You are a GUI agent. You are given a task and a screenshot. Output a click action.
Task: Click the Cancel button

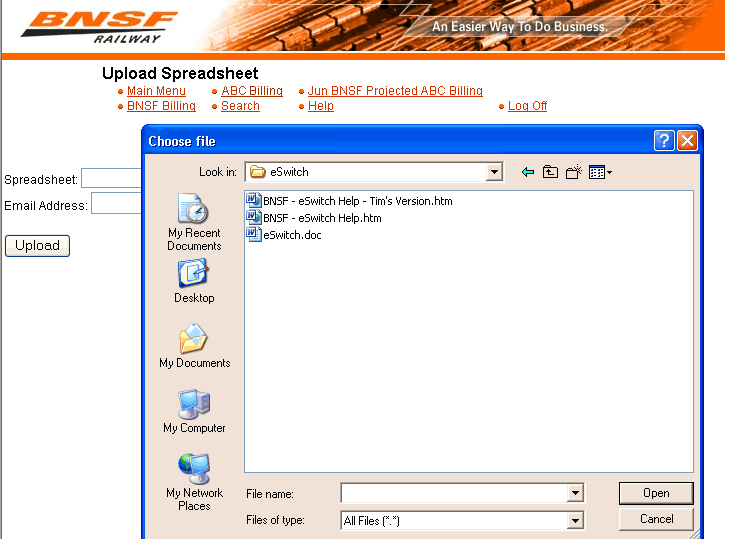click(656, 519)
